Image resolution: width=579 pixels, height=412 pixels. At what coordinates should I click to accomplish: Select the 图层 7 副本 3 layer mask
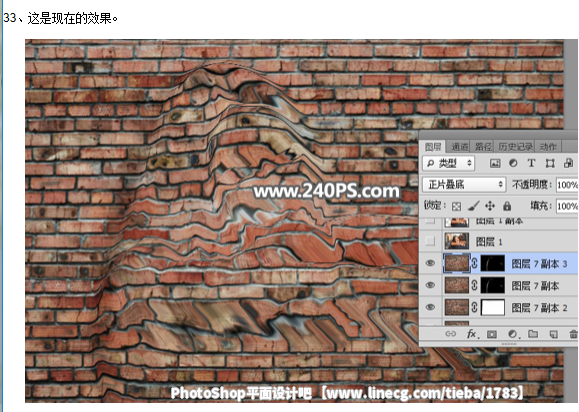click(493, 263)
